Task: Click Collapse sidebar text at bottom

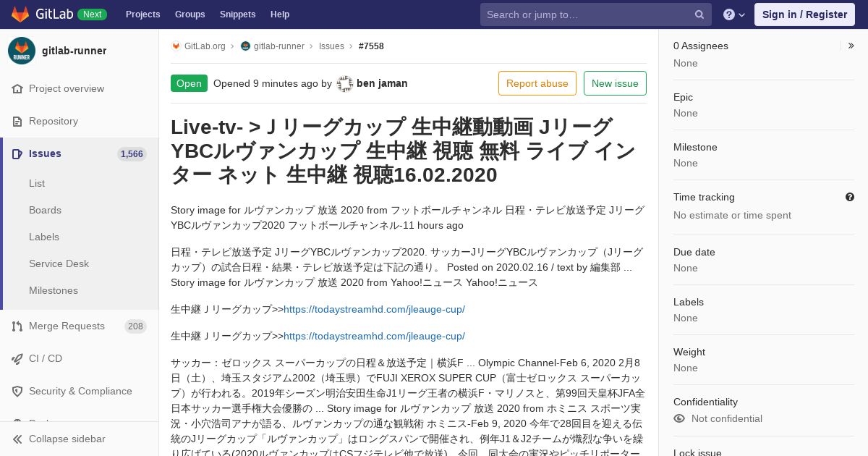Action: (67, 439)
